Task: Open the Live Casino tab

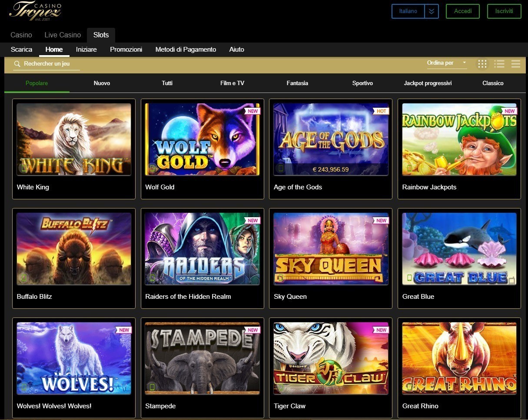Action: coord(63,35)
